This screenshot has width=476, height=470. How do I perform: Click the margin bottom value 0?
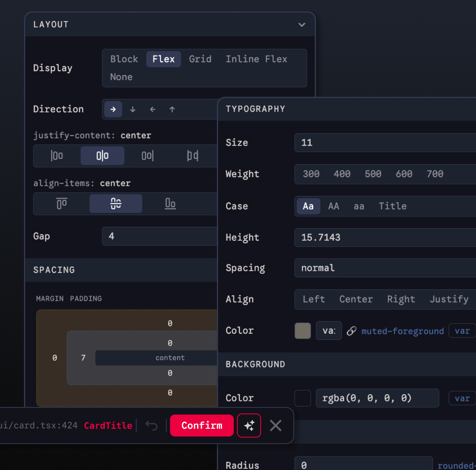(170, 393)
